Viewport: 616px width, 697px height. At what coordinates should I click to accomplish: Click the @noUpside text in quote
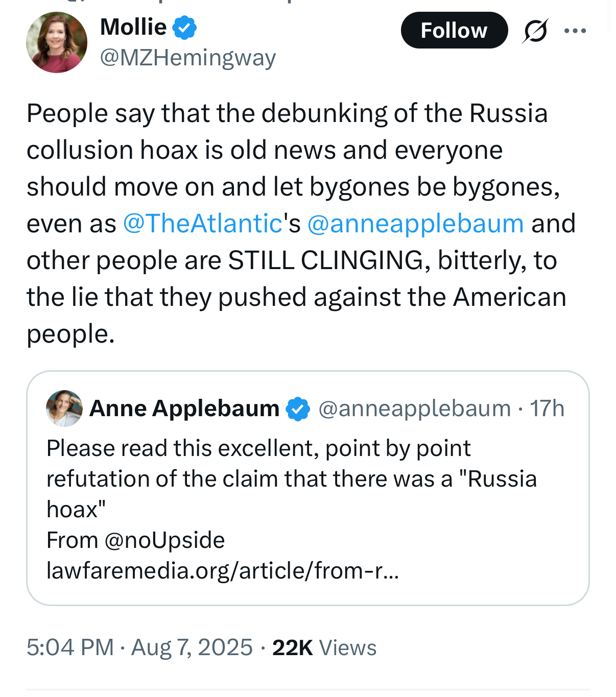coord(164,540)
